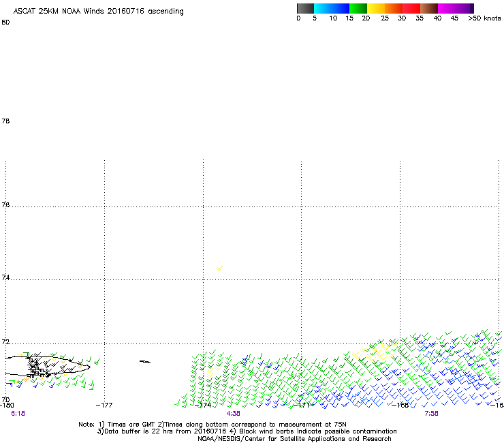Choose the magenta 40-50 knots legend segment

coord(456,8)
